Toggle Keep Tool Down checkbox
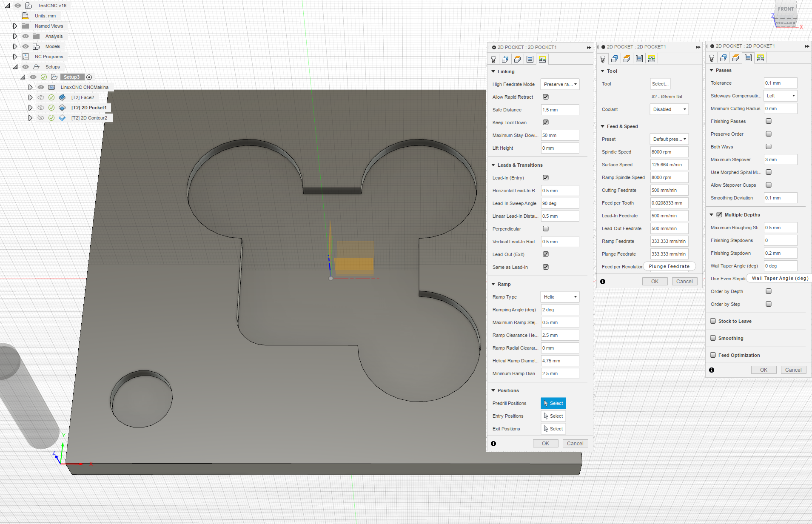 tap(546, 122)
